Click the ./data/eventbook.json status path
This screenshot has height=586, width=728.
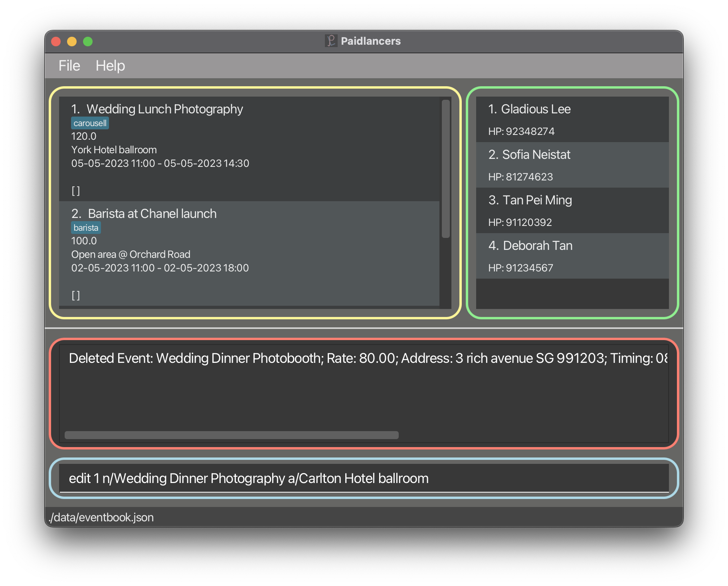pyautogui.click(x=101, y=517)
